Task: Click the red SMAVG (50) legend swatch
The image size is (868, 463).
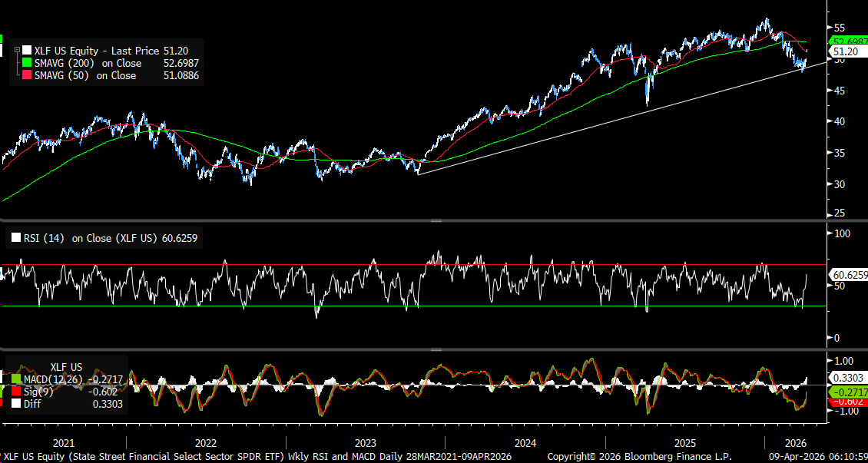Action: click(27, 75)
